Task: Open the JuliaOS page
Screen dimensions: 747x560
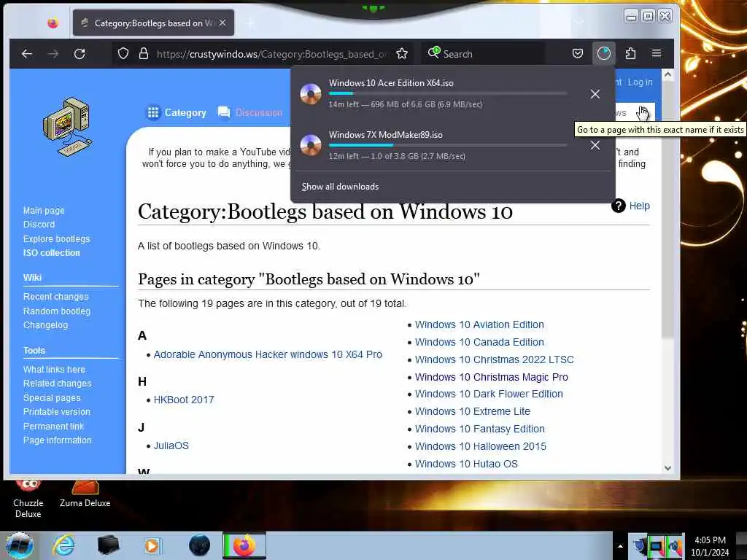Action: coord(171,446)
